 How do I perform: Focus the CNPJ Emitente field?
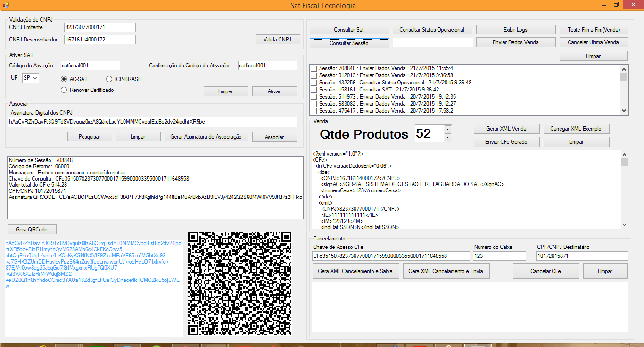point(99,27)
